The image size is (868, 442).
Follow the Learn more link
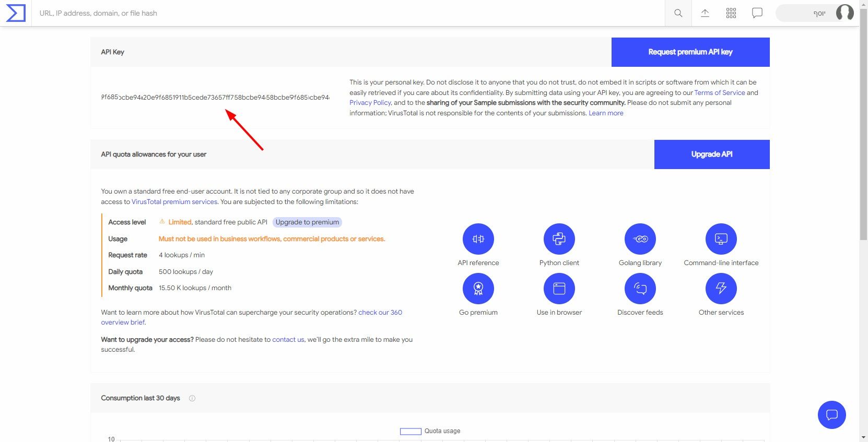tap(606, 113)
